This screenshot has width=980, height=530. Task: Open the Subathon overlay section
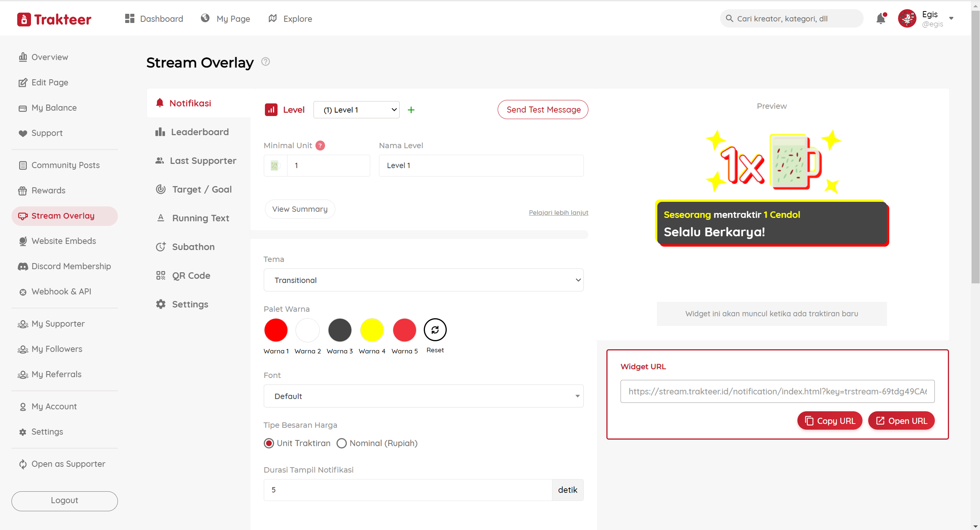193,247
